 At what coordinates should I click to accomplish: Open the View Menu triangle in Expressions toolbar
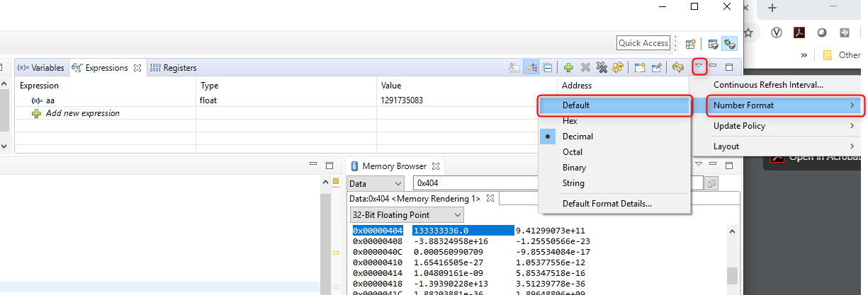[699, 67]
